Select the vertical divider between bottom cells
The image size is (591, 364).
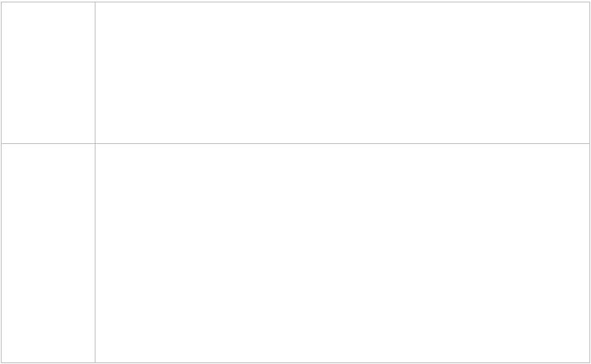coord(95,253)
